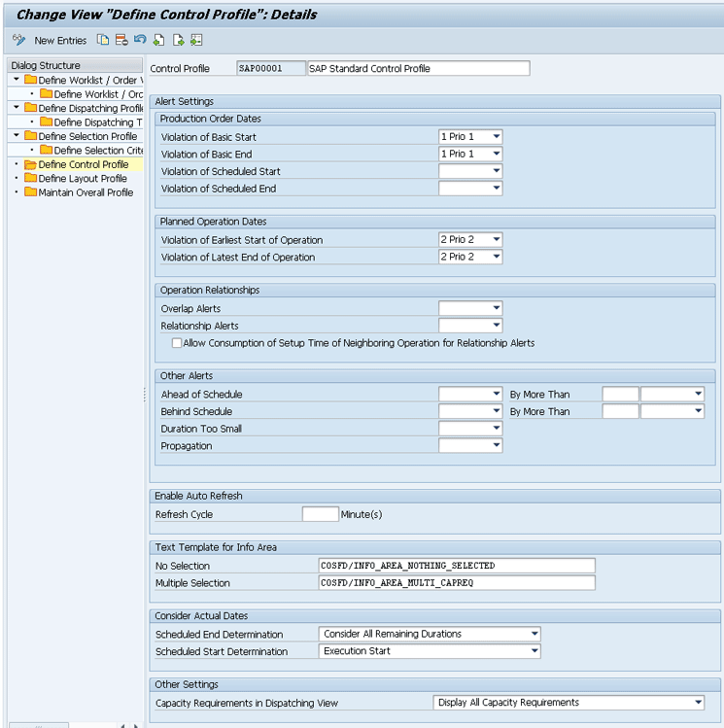The image size is (724, 728).
Task: Open the Scheduled End Determination dropdown
Action: (534, 634)
